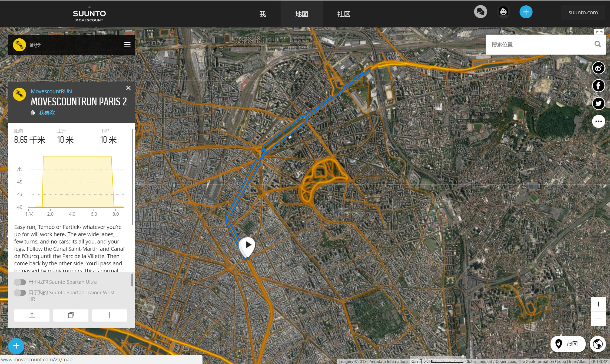Image resolution: width=610 pixels, height=364 pixels.
Task: Toggle fullscreen map view
Action: tap(599, 32)
